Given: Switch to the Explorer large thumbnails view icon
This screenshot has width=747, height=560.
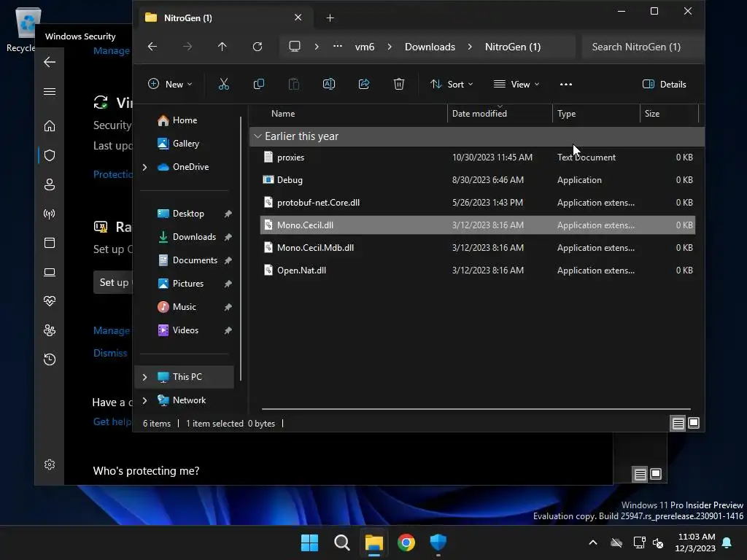Looking at the screenshot, I should (x=694, y=423).
